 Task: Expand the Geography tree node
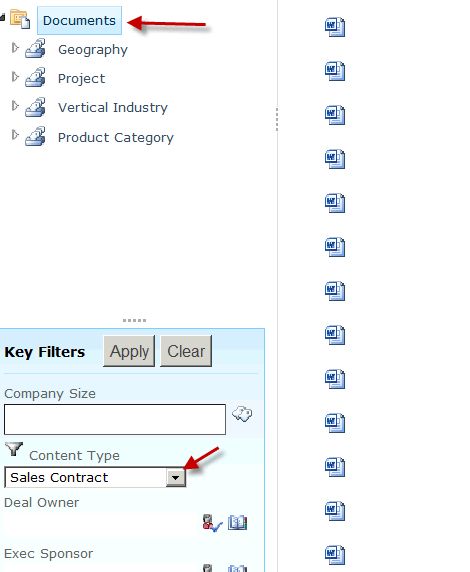pyautogui.click(x=15, y=48)
